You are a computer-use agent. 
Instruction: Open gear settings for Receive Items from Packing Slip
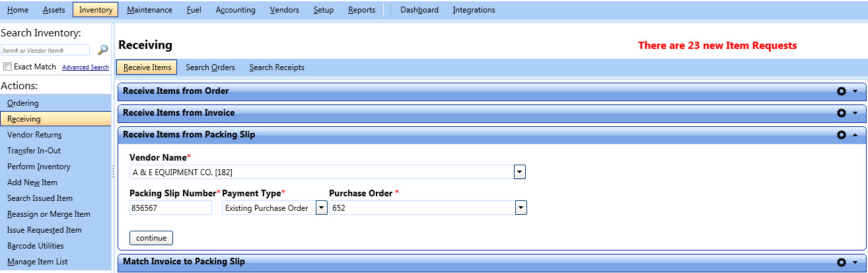(842, 135)
